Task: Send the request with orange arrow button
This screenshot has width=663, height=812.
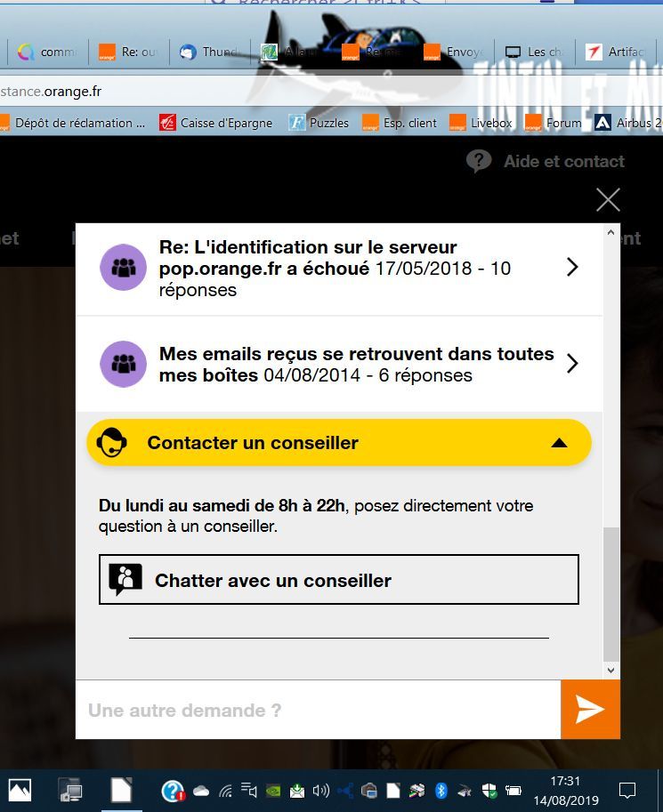Action: click(x=590, y=710)
